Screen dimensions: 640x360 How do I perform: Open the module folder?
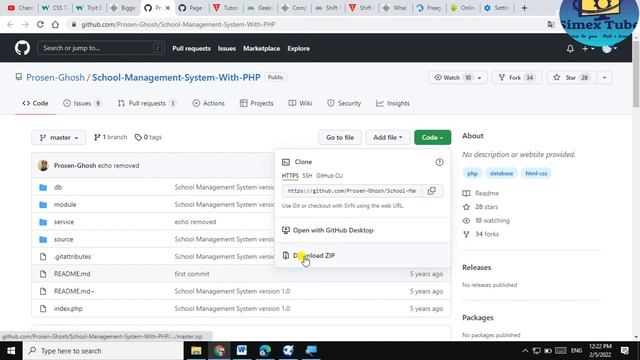tap(65, 204)
